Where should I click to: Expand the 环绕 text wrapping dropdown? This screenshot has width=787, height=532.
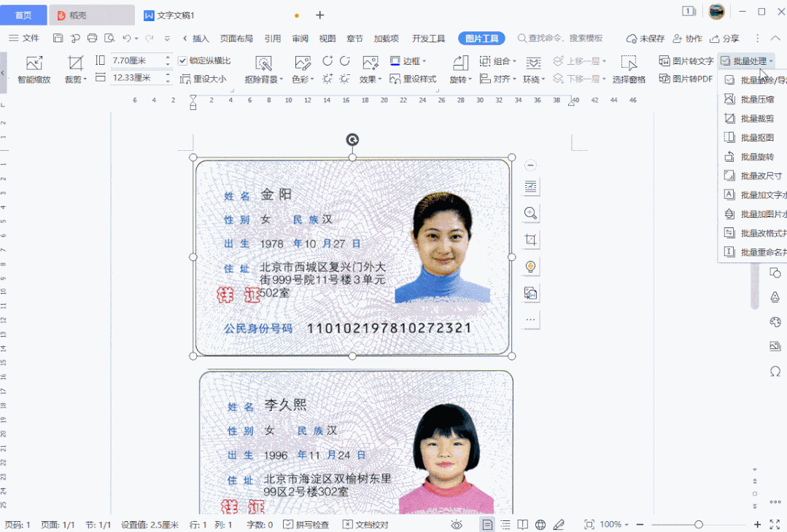click(x=537, y=79)
